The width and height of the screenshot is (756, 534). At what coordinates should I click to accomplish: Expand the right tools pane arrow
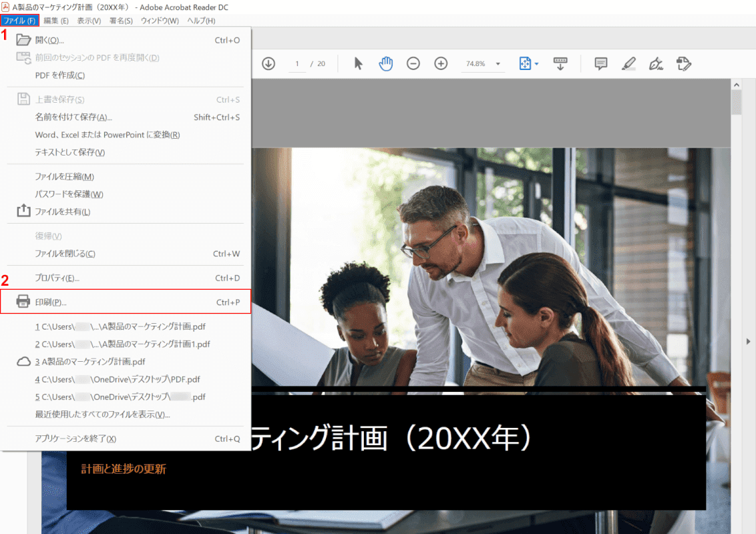[748, 341]
